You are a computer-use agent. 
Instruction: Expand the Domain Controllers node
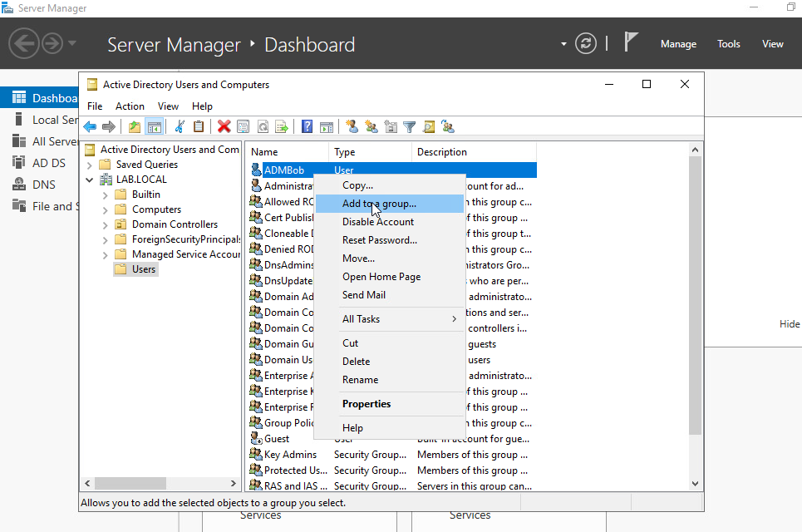[105, 225]
